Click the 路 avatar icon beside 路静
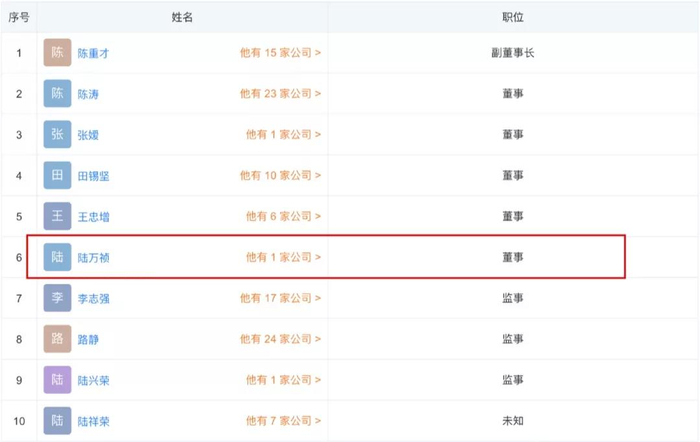This screenshot has width=700, height=442. pos(57,339)
